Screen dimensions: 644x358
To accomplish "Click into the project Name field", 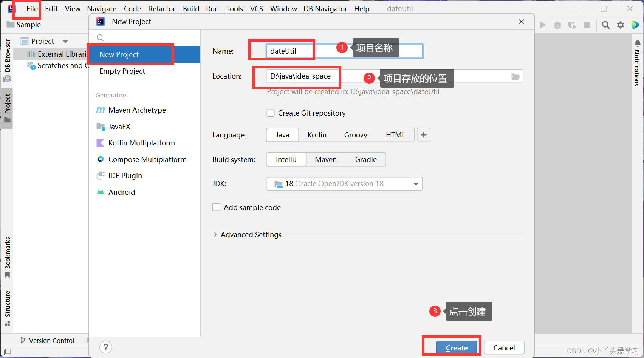I will click(344, 51).
